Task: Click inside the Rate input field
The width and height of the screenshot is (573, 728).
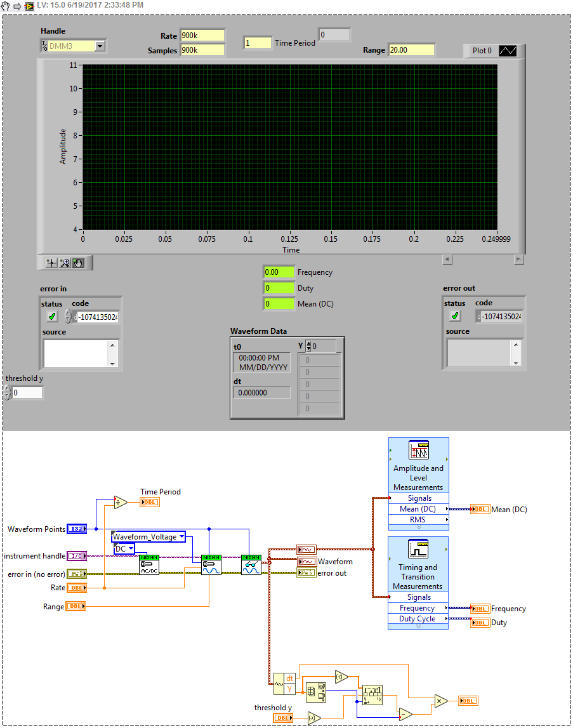Action: tap(202, 36)
